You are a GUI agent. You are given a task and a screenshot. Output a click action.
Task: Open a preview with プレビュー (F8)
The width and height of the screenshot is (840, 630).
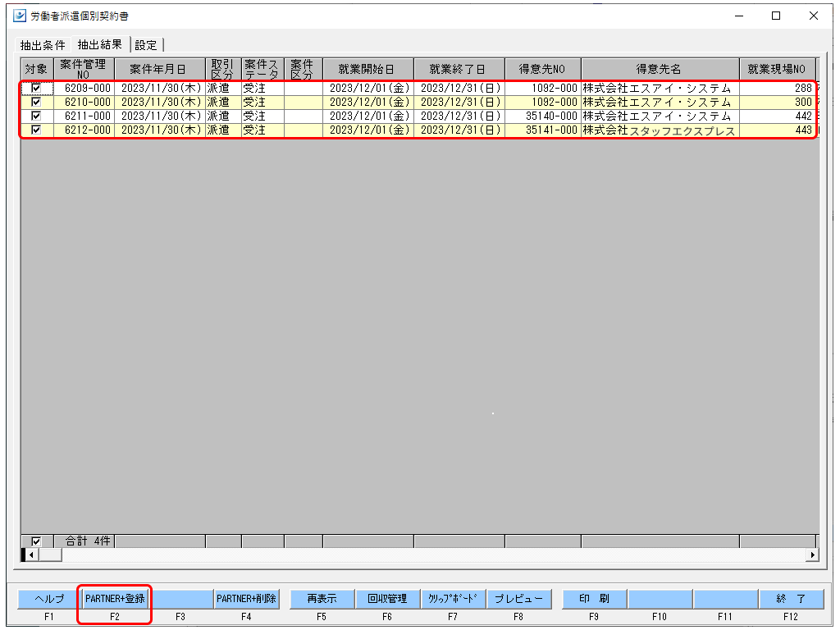pos(518,599)
